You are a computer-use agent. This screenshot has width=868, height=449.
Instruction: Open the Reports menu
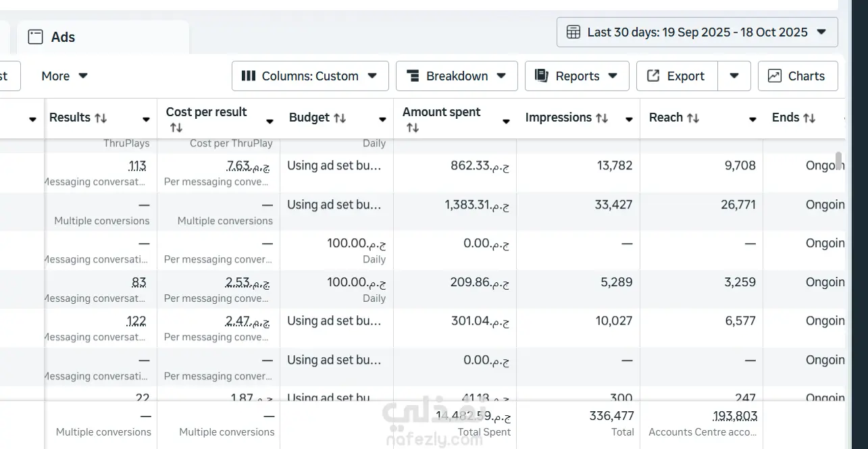(x=577, y=76)
